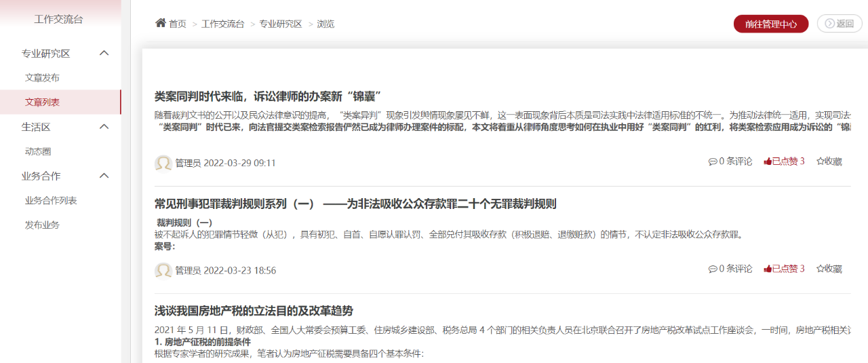Click comment bubble icon on 常见刑事犯罪 article
Screen dimensions: 868x363
713,269
